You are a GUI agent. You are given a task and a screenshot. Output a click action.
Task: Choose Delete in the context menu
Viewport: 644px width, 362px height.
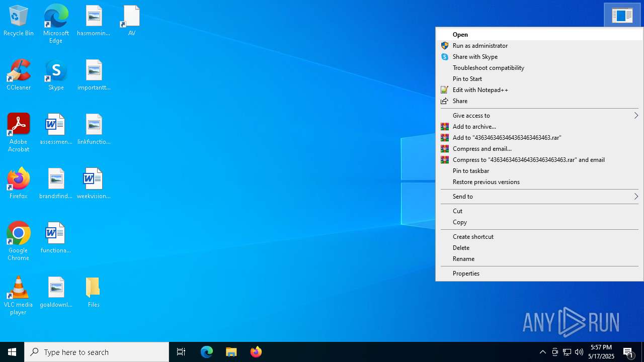[539, 248]
